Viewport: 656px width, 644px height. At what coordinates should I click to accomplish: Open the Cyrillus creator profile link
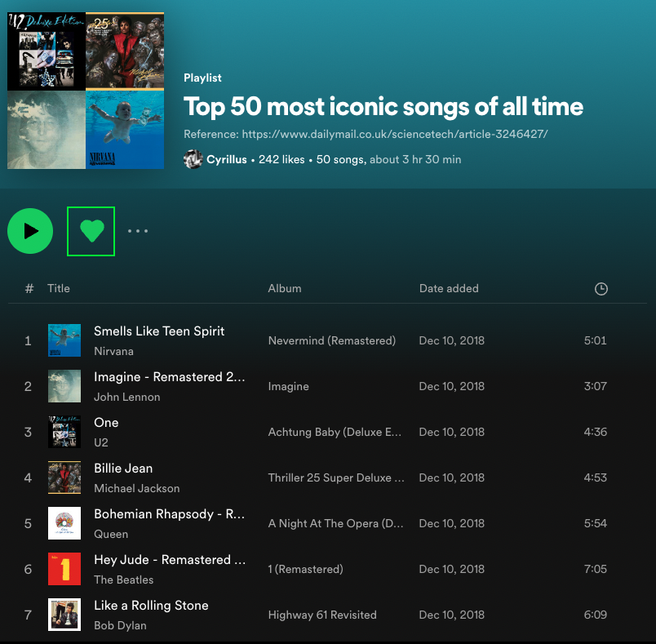click(227, 160)
